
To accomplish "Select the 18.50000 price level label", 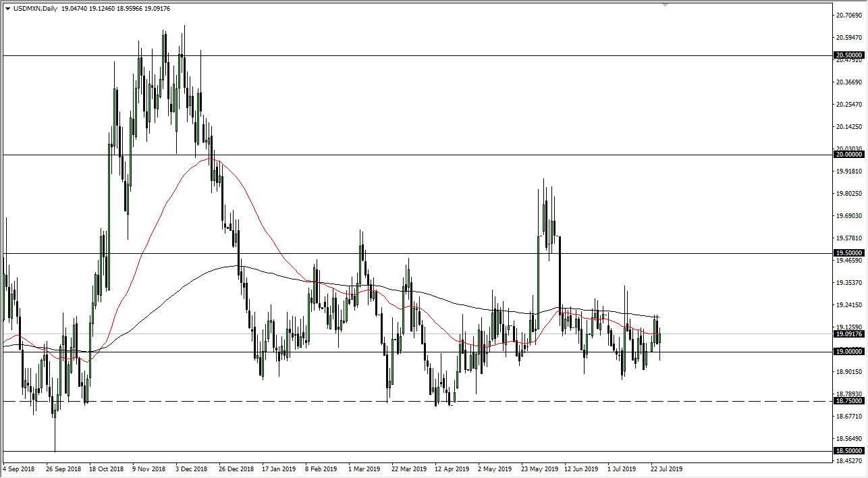I will tap(848, 450).
